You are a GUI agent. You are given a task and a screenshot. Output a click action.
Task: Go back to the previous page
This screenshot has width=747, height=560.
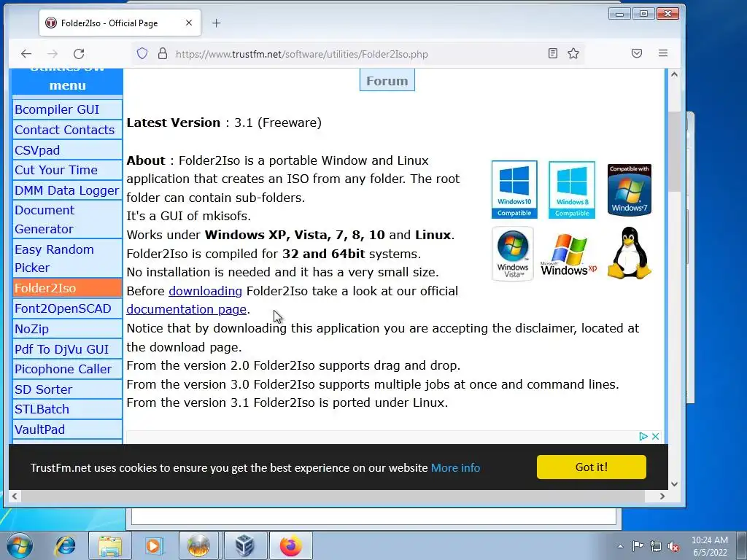(x=26, y=54)
